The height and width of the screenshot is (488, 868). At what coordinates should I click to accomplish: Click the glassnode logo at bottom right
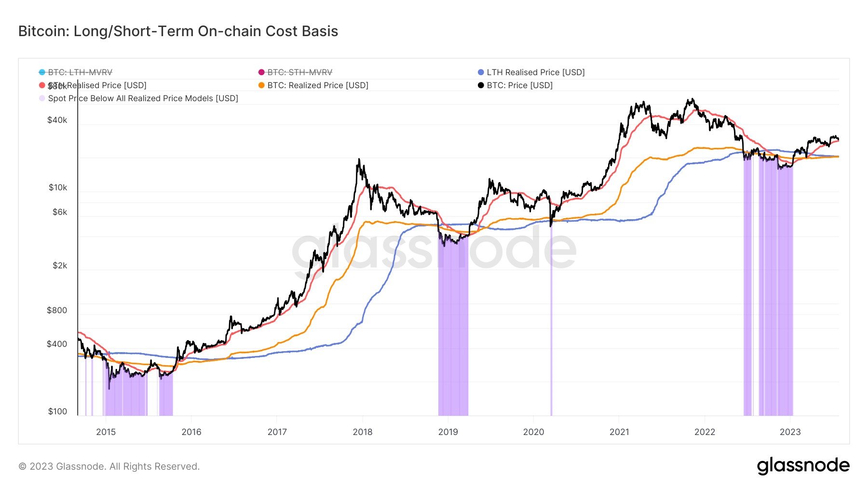803,466
